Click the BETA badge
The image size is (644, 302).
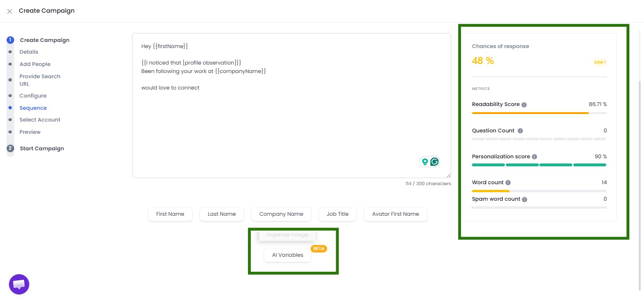tap(319, 248)
